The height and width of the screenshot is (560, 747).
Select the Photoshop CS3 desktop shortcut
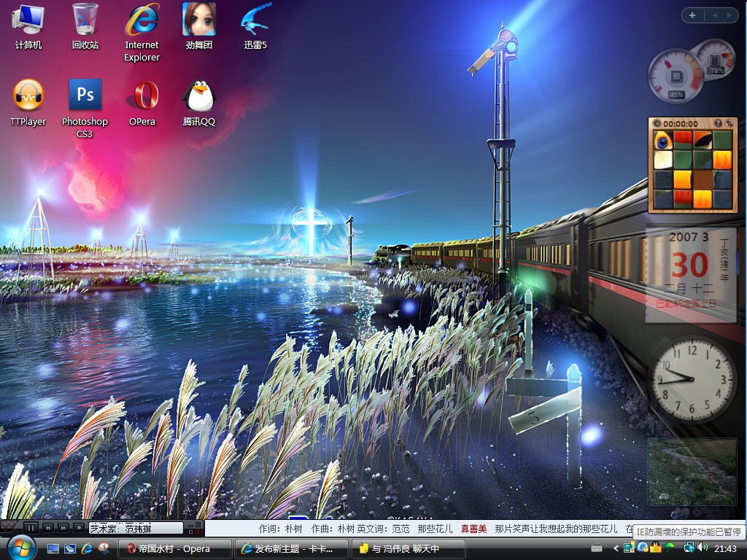click(x=85, y=109)
